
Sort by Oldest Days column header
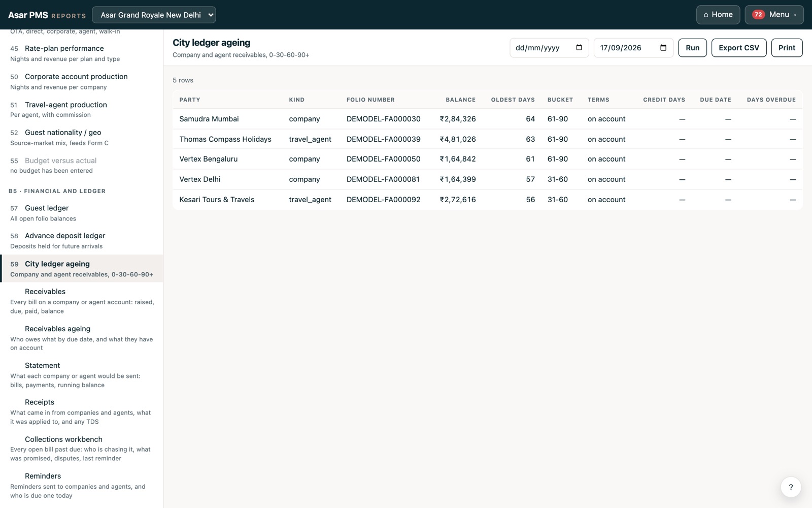coord(513,100)
